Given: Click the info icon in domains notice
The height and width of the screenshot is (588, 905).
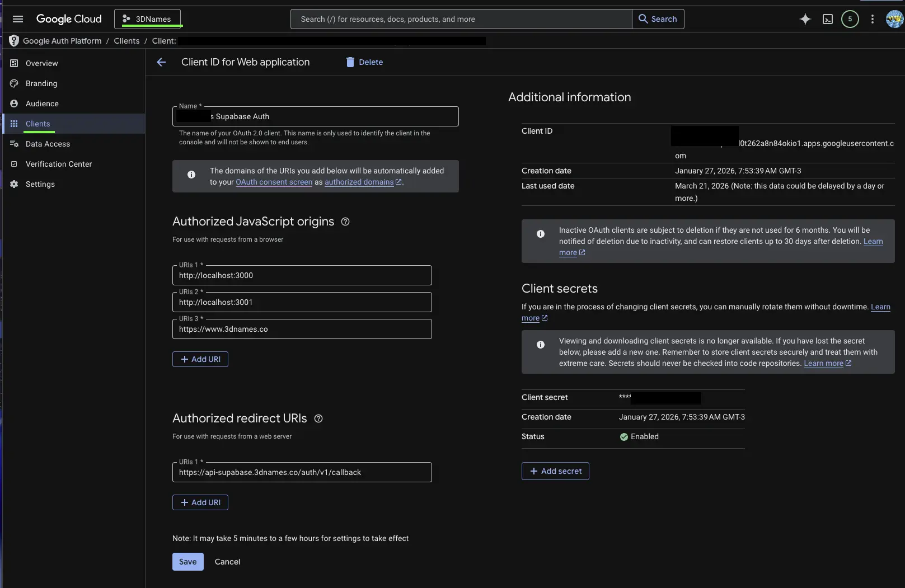Looking at the screenshot, I should pyautogui.click(x=191, y=175).
